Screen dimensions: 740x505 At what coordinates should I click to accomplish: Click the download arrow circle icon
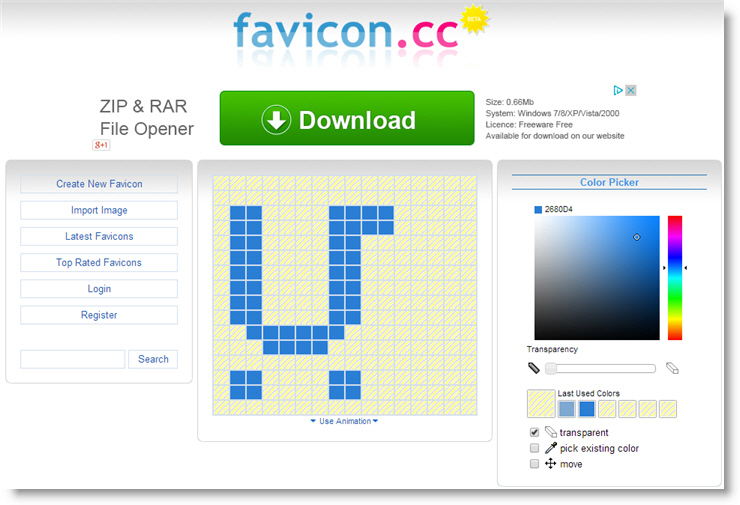tap(276, 119)
